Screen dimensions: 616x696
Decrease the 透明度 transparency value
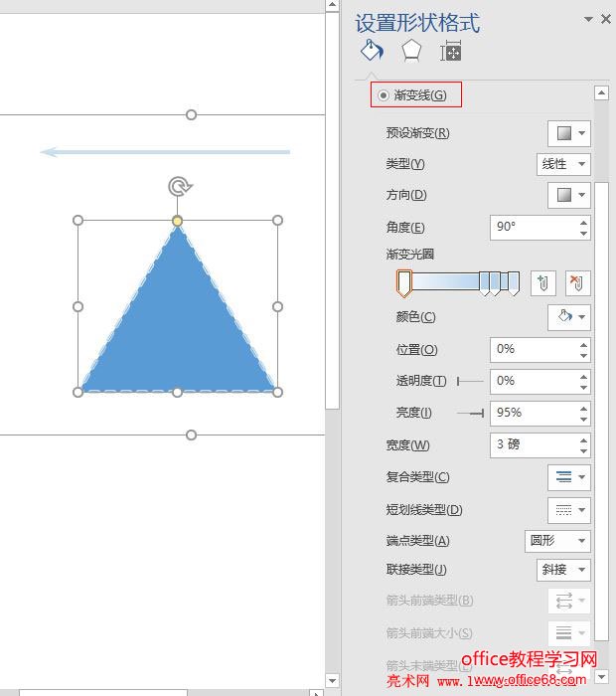[583, 388]
